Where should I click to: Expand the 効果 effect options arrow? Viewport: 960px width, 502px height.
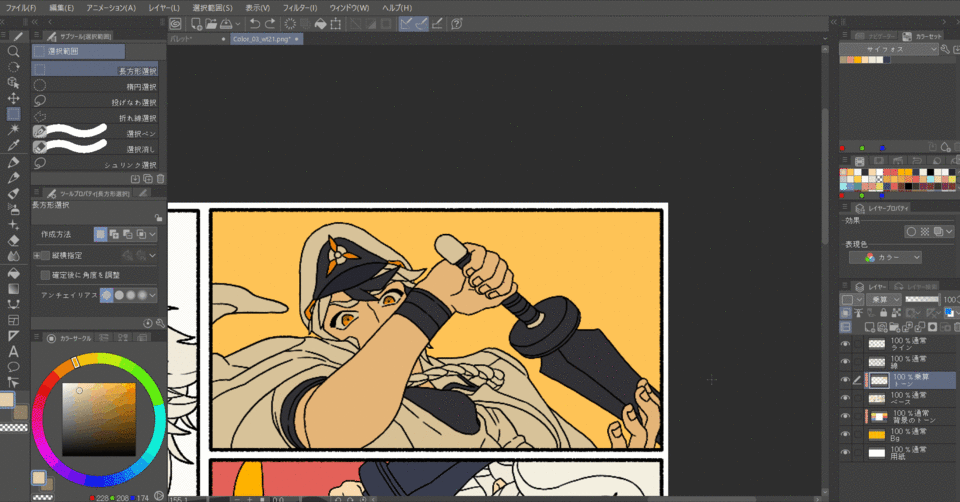[949, 231]
